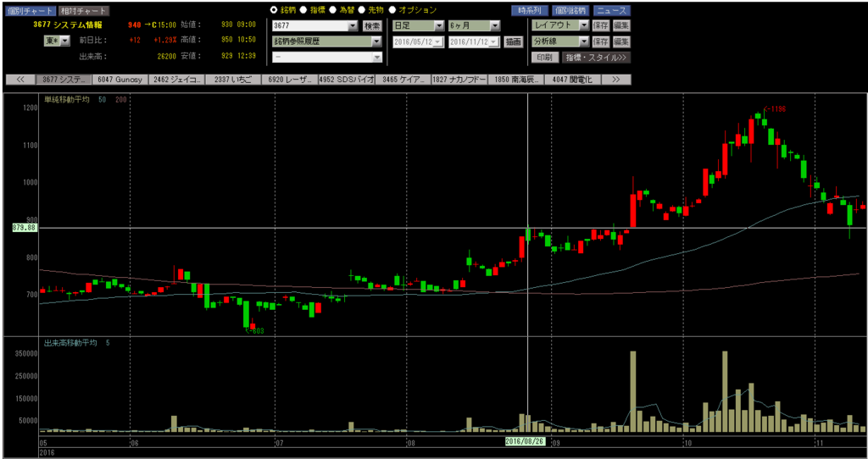Click the 1200 price axis label
The height and width of the screenshot is (459, 868).
[x=30, y=108]
